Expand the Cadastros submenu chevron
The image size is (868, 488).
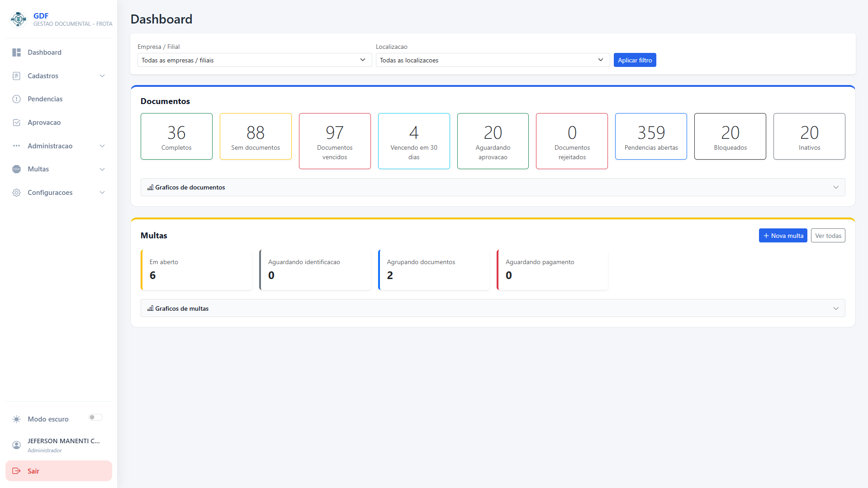coord(102,76)
